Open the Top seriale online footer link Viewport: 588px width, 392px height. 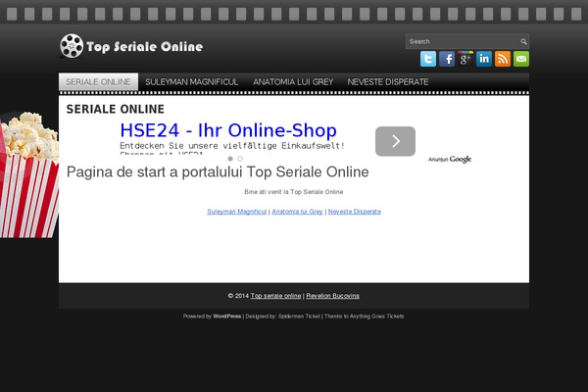pyautogui.click(x=275, y=296)
